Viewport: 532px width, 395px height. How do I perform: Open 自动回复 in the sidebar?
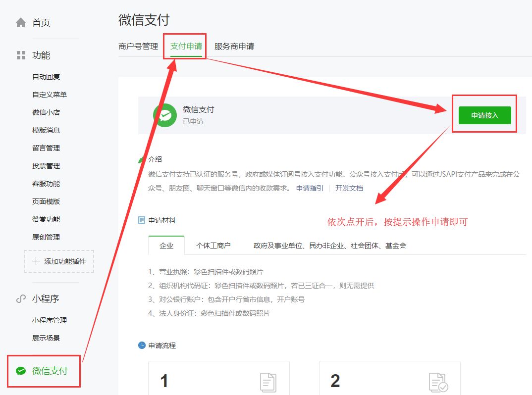(46, 77)
